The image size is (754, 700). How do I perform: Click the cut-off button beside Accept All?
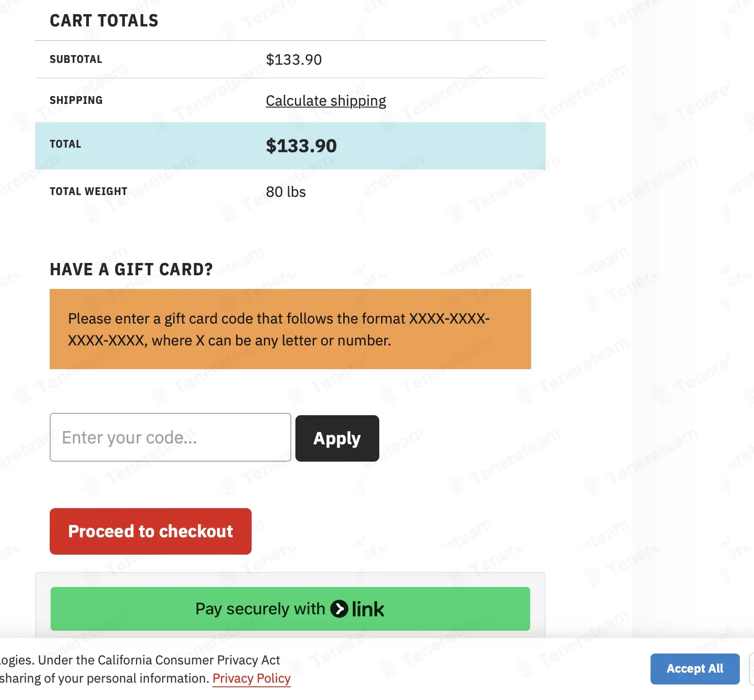[x=752, y=669]
